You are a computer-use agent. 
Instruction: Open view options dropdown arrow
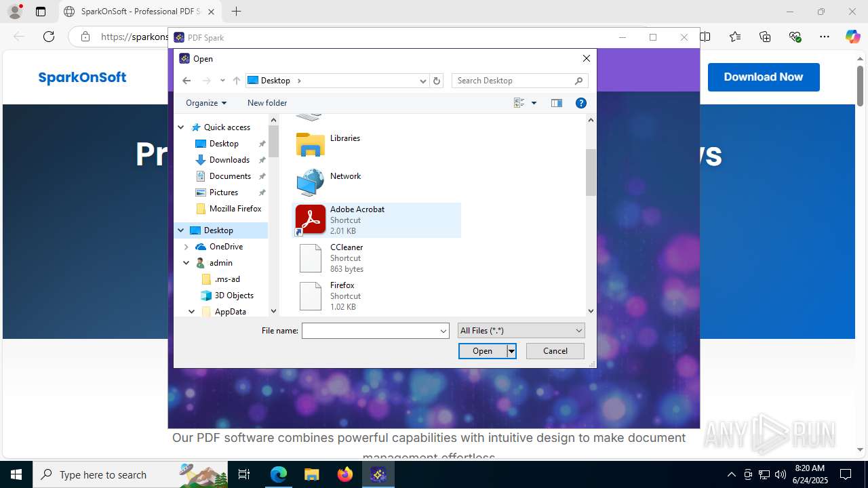(534, 103)
